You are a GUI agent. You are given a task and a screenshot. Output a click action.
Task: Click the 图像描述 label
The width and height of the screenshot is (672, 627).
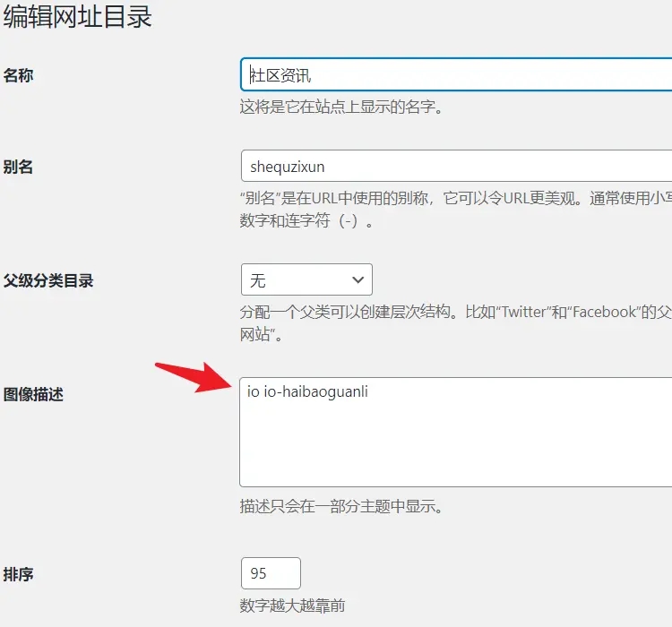point(34,393)
